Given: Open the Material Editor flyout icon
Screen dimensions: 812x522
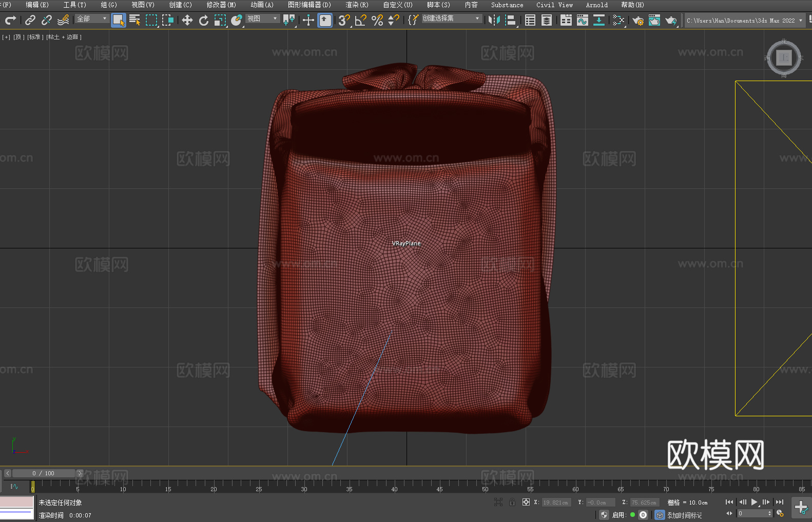Looking at the screenshot, I should [x=618, y=20].
